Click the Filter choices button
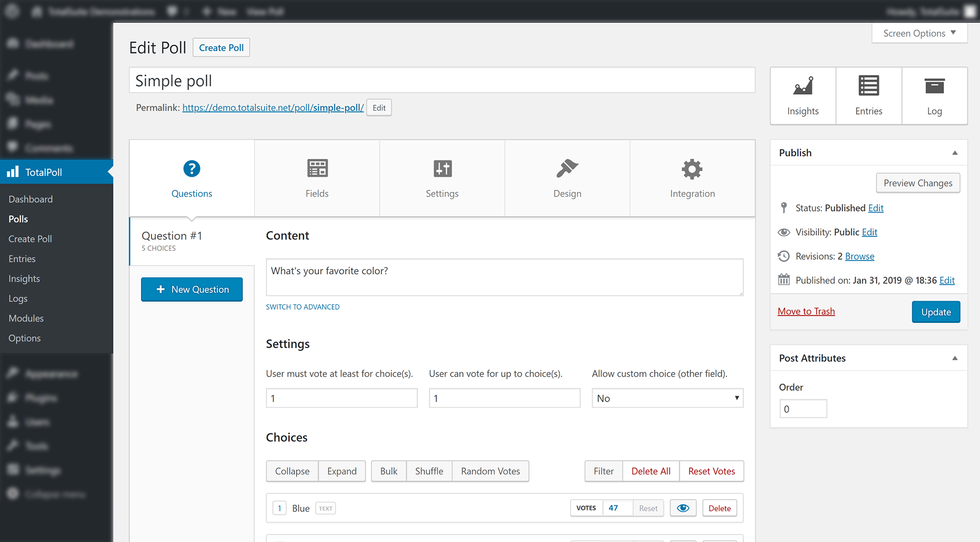 (x=603, y=471)
